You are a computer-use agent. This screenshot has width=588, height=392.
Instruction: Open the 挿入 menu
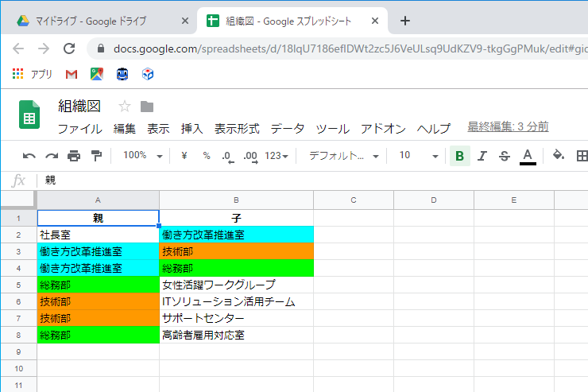pyautogui.click(x=192, y=129)
